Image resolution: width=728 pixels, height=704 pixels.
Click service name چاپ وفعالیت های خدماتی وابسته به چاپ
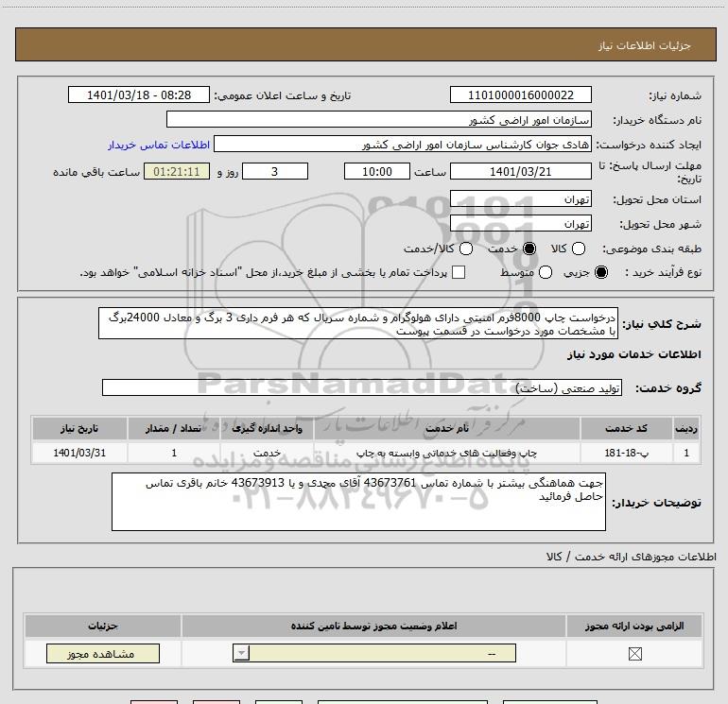click(x=446, y=453)
